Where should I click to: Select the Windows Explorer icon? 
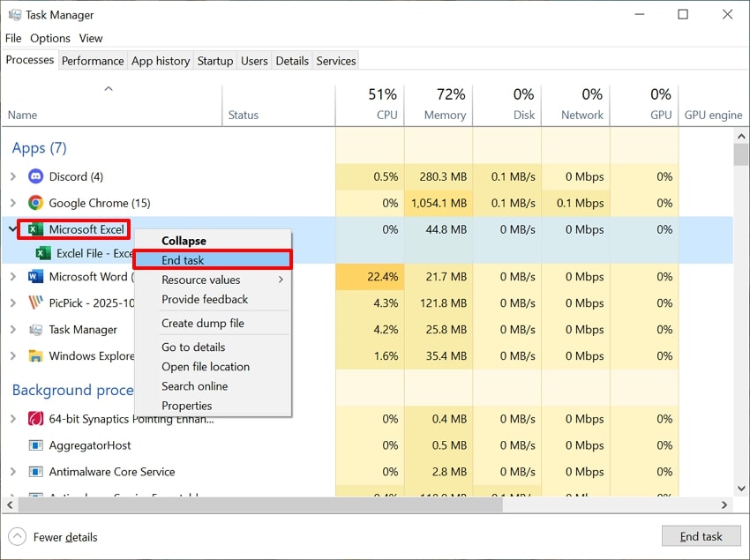34,356
